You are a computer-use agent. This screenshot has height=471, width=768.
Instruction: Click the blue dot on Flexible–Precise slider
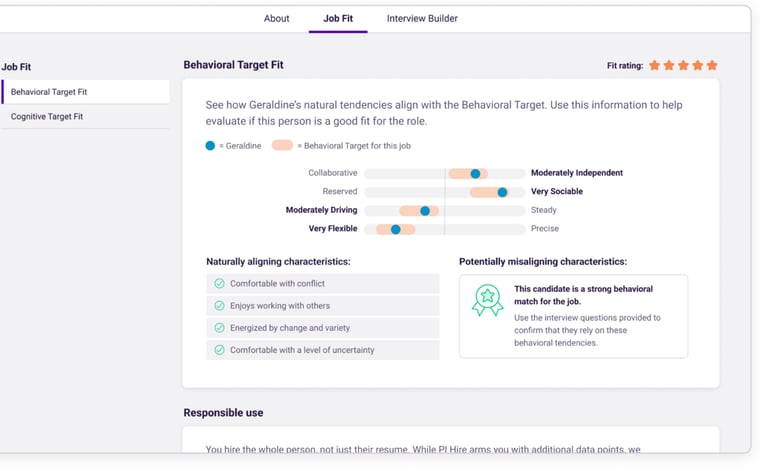pyautogui.click(x=396, y=229)
